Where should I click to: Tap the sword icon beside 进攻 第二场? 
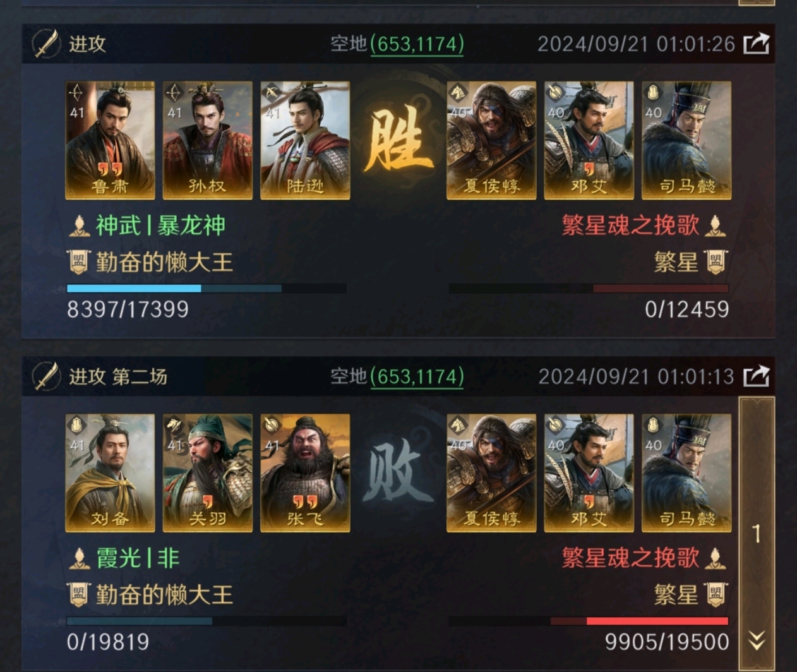point(46,376)
